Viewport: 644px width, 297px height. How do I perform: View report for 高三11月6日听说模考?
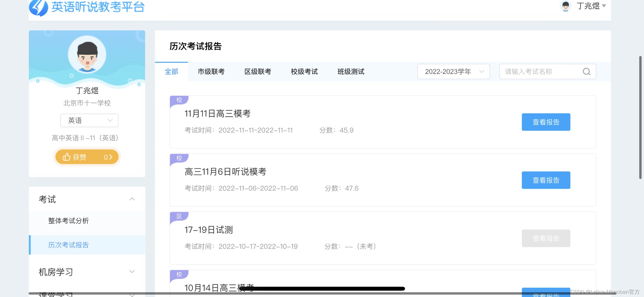pyautogui.click(x=546, y=180)
